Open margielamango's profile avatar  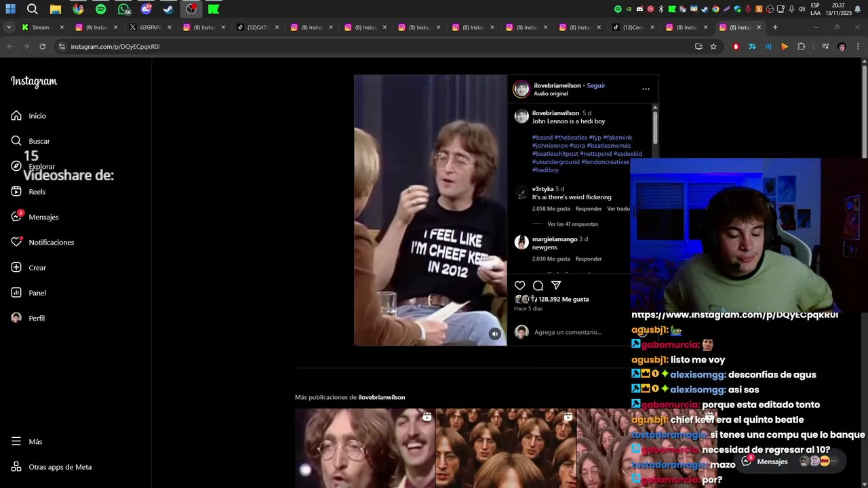(x=521, y=243)
